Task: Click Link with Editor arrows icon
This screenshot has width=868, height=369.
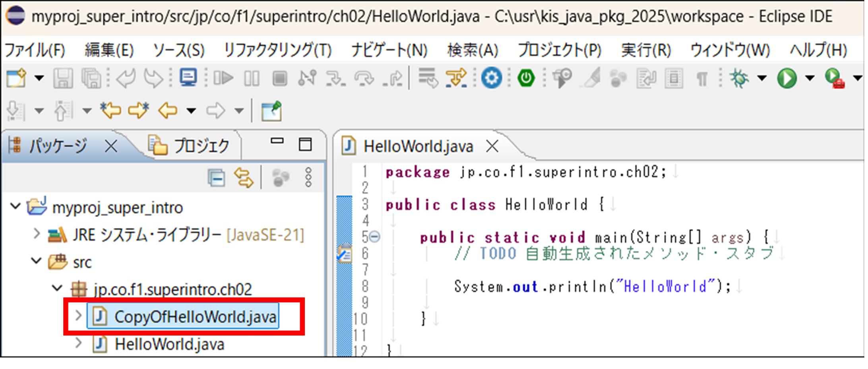Action: (x=244, y=178)
